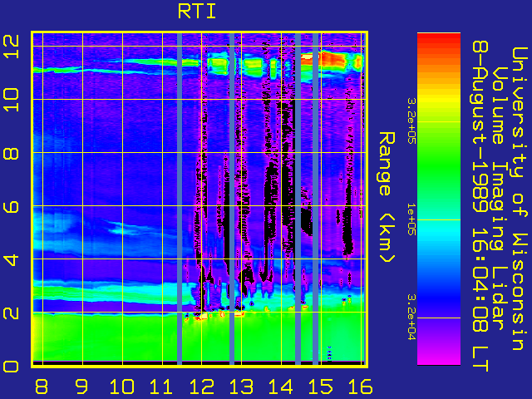The width and height of the screenshot is (532, 399).
Task: Click the range axis label 2
Action: 11,313
